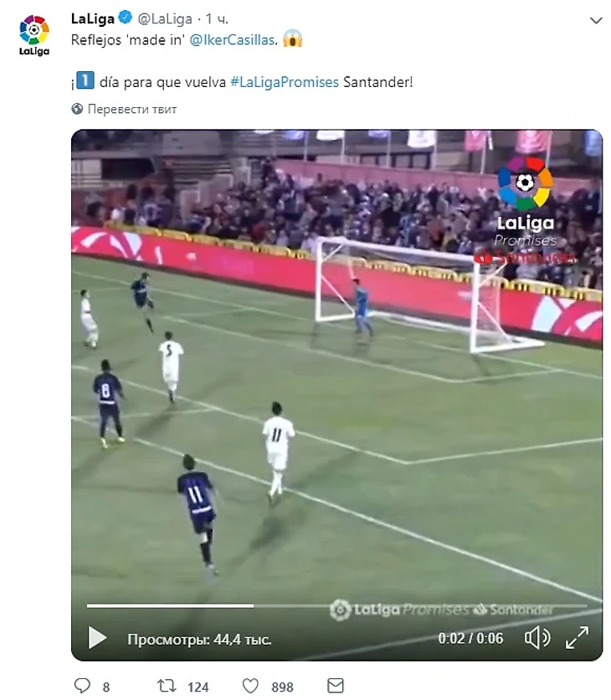Screen dimensions: 611x700
Task: Seek along the video progress bar
Action: click(337, 606)
